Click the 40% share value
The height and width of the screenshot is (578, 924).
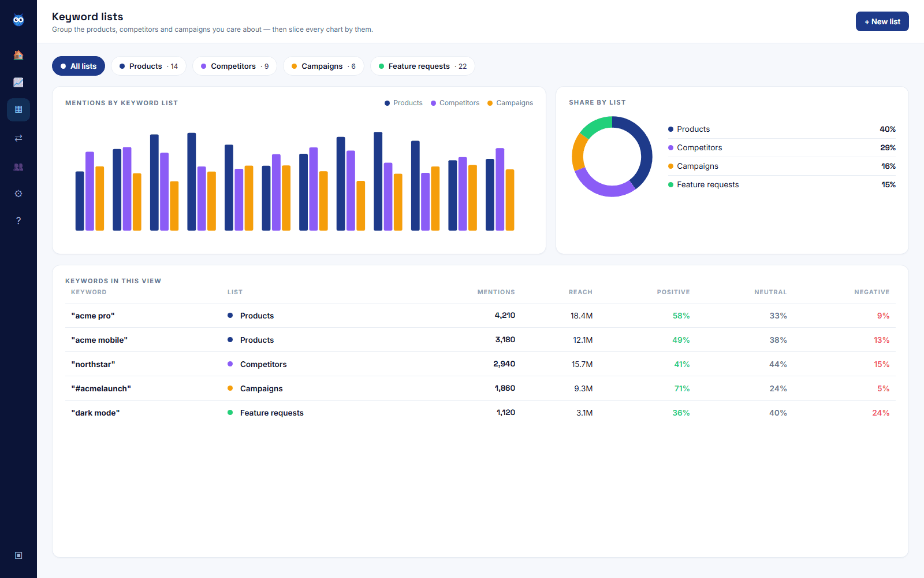click(x=888, y=129)
